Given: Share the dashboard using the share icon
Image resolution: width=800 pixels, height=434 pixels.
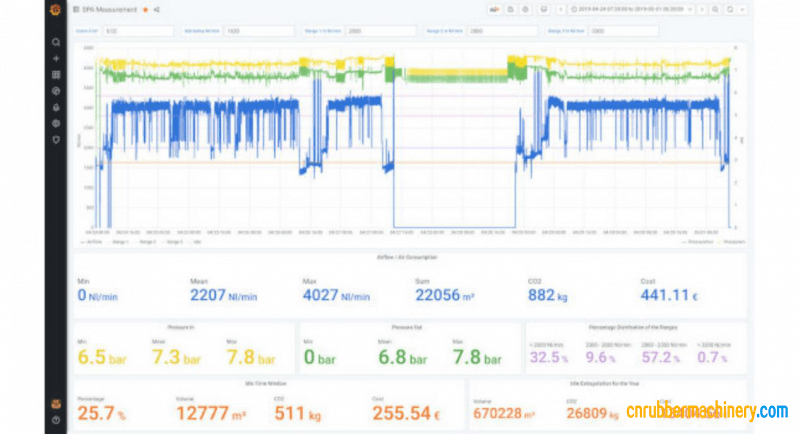Looking at the screenshot, I should point(158,10).
